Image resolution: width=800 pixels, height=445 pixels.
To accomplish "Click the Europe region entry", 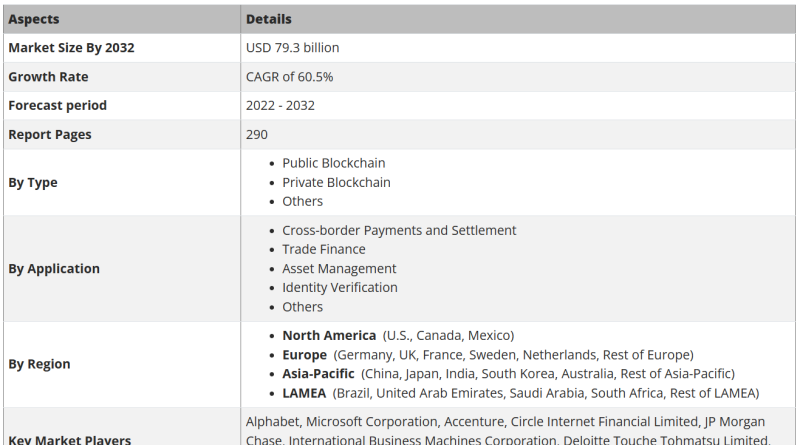I will [x=488, y=355].
